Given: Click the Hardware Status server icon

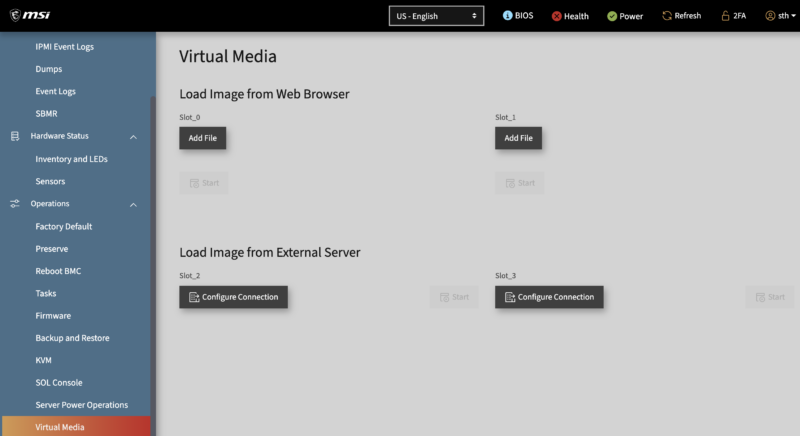Looking at the screenshot, I should point(15,136).
